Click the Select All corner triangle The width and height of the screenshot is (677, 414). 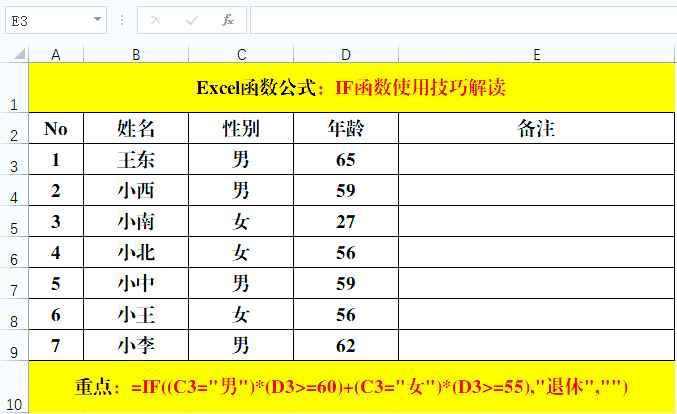pos(19,54)
